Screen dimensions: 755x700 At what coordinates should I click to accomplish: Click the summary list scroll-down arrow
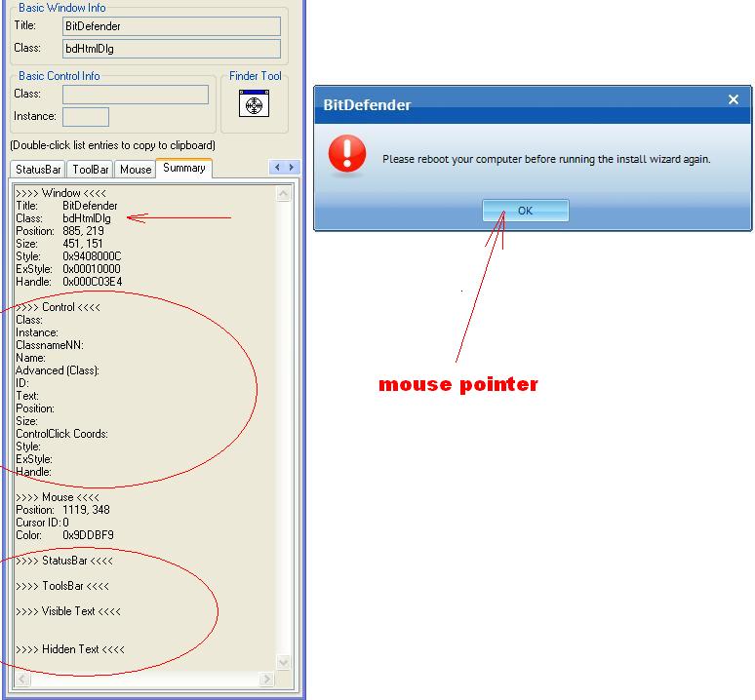[283, 663]
